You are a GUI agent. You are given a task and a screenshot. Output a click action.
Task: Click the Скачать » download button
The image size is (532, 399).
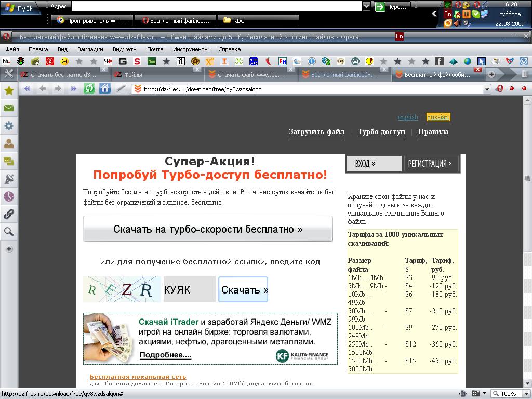click(243, 289)
